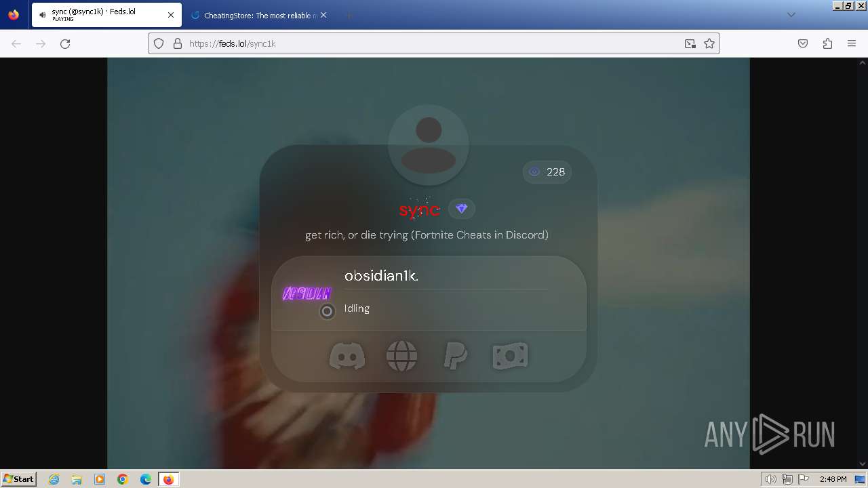The height and width of the screenshot is (488, 868).
Task: Launch Internet Explorer from taskbar
Action: click(x=54, y=479)
